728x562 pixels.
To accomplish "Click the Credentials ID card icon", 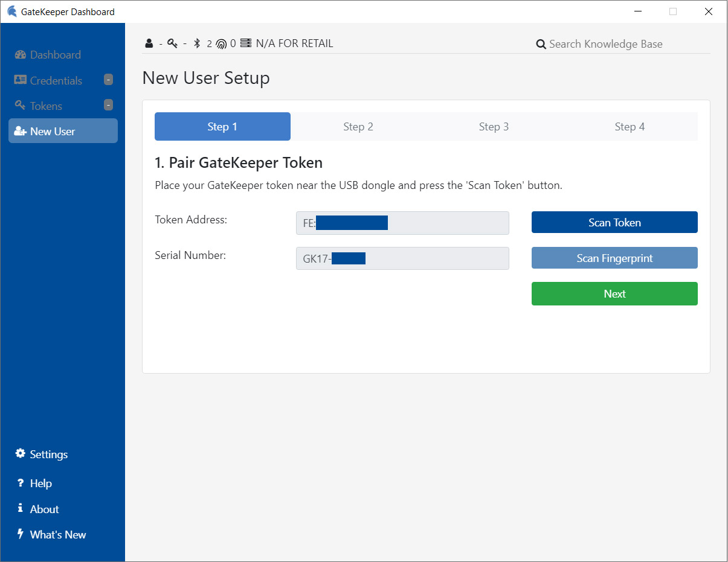I will (x=21, y=80).
